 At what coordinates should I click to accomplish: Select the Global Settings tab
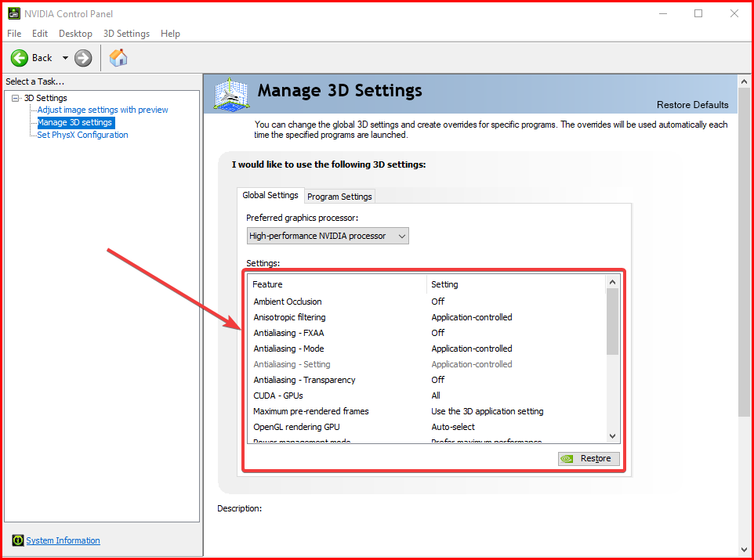pos(270,195)
